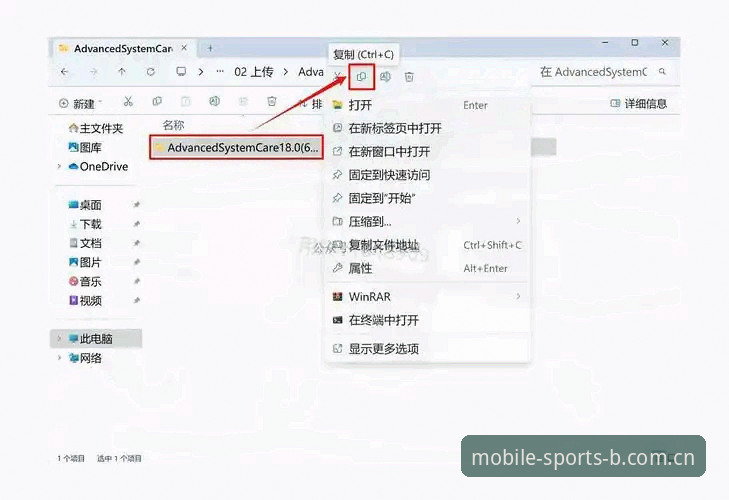Click the 名称 column header
This screenshot has height=500, width=729.
tap(173, 125)
